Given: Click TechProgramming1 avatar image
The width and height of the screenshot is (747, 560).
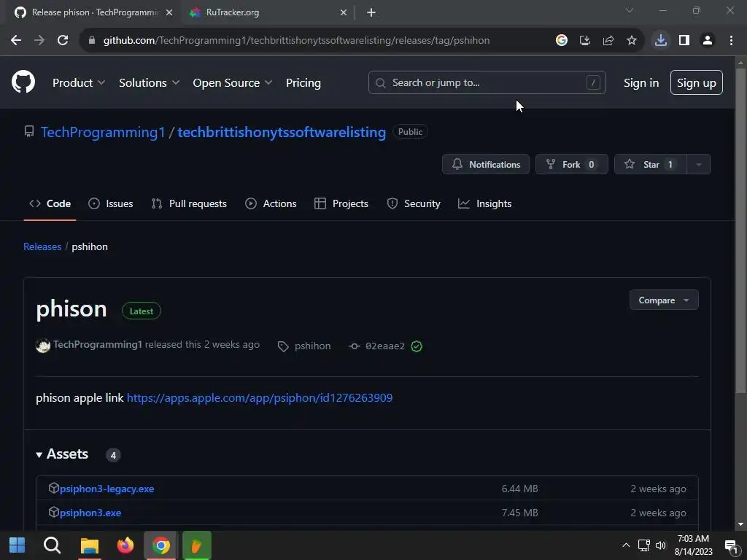Looking at the screenshot, I should 43,345.
